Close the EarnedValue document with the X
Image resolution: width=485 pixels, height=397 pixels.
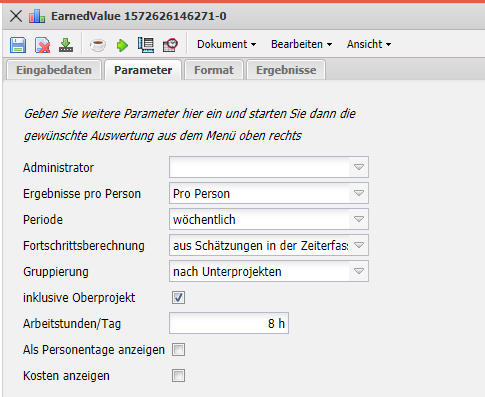click(16, 16)
